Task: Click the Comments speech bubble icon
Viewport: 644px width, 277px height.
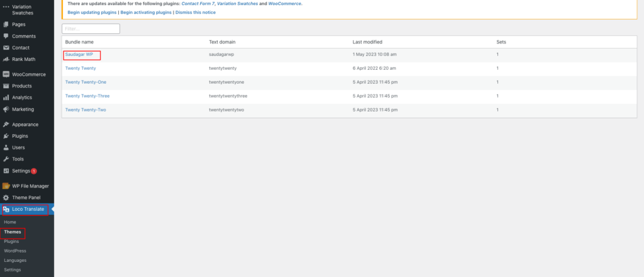Action: tap(6, 36)
